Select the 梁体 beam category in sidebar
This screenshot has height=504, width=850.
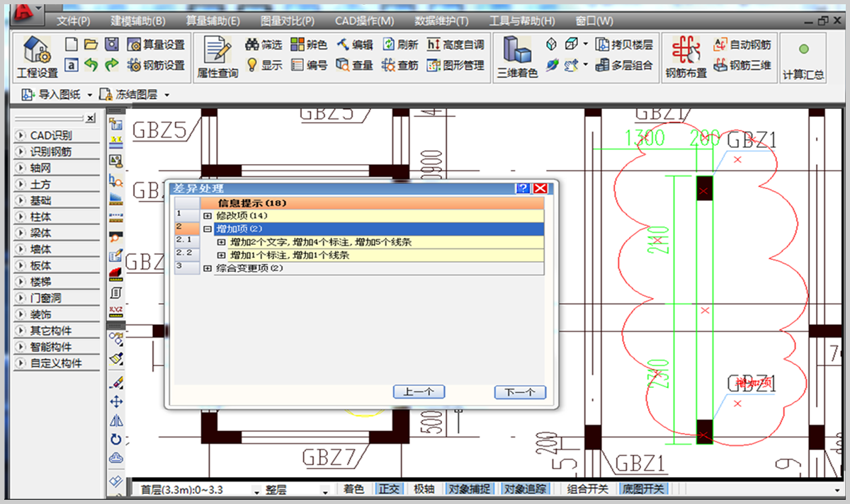coord(57,233)
